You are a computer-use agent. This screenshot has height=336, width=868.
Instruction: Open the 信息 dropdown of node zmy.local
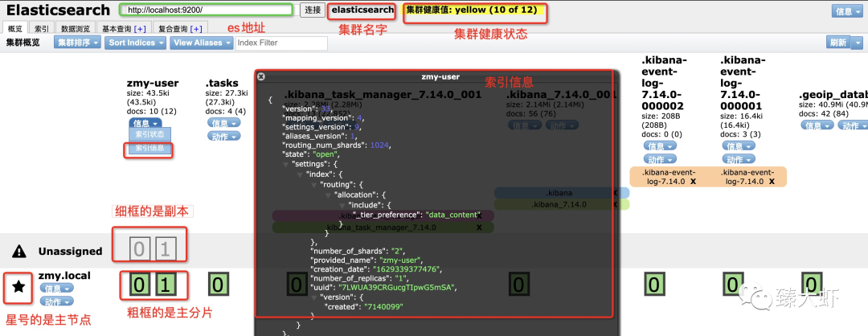[56, 289]
